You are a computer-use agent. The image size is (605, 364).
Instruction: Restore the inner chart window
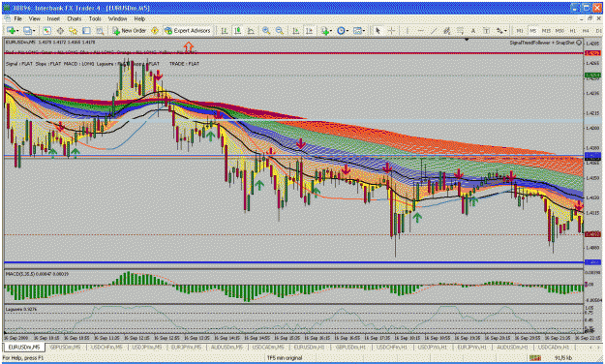pos(590,18)
